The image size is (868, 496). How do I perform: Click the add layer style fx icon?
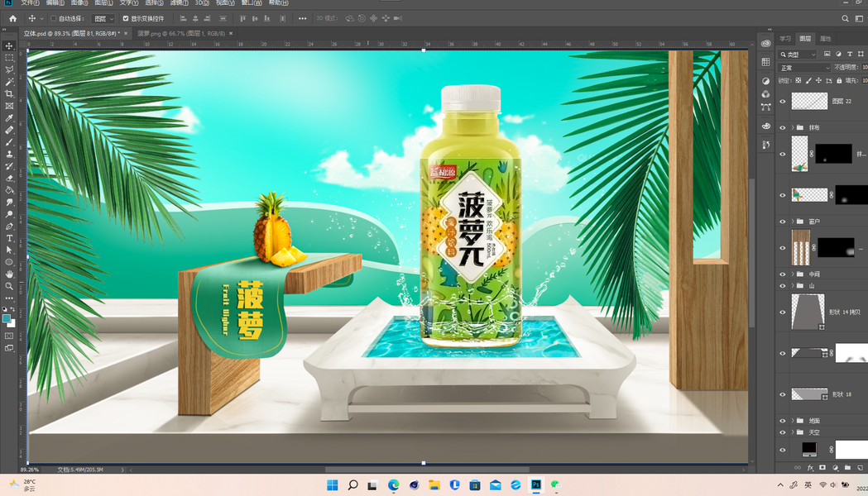[x=810, y=468]
